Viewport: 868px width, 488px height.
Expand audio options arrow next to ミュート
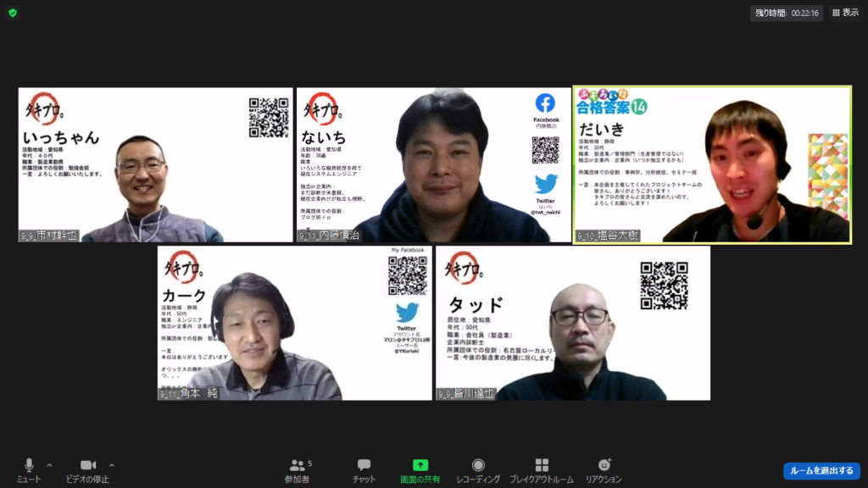49,465
